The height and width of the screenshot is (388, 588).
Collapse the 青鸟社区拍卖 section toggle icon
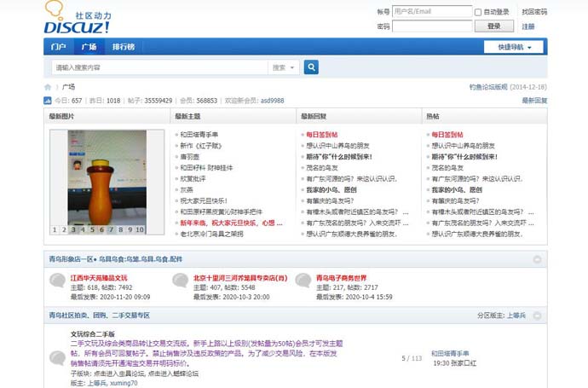[537, 316]
